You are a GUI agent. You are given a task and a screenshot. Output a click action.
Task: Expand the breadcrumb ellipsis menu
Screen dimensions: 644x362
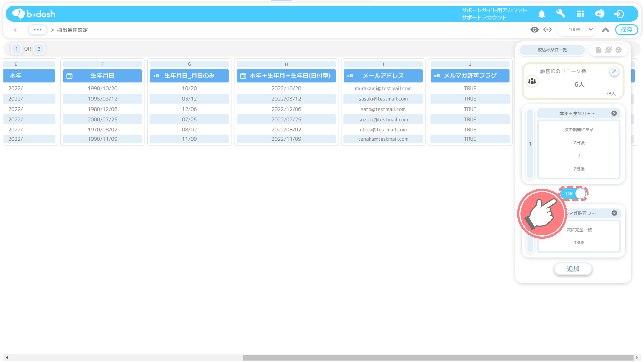pos(37,30)
